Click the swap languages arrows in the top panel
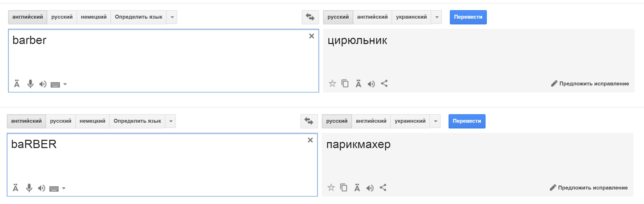644x204 pixels. 310,17
